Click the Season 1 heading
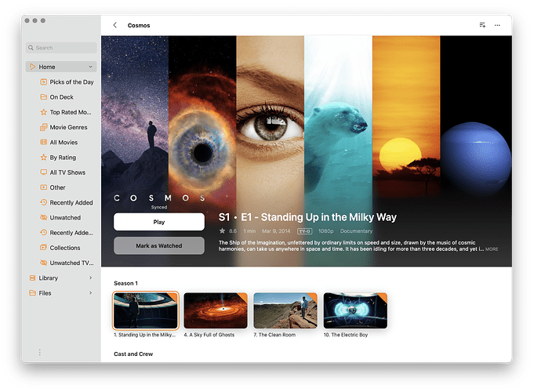The width and height of the screenshot is (534, 392). [x=125, y=283]
